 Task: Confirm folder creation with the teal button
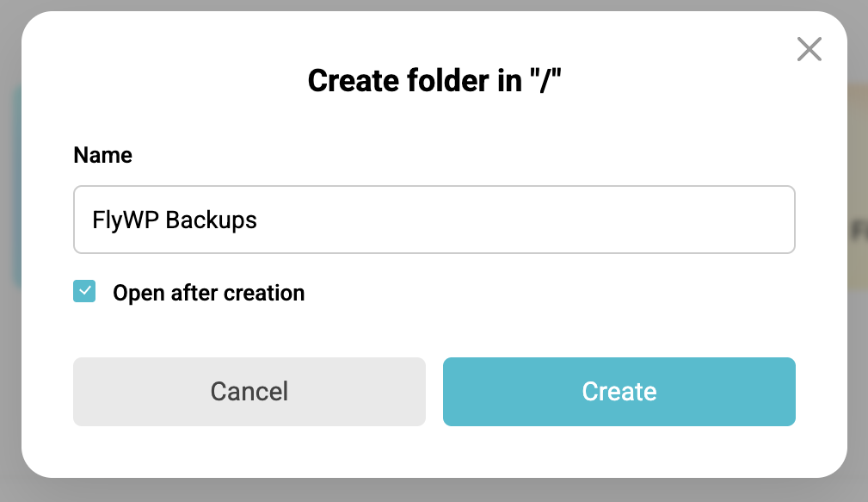[x=619, y=392]
